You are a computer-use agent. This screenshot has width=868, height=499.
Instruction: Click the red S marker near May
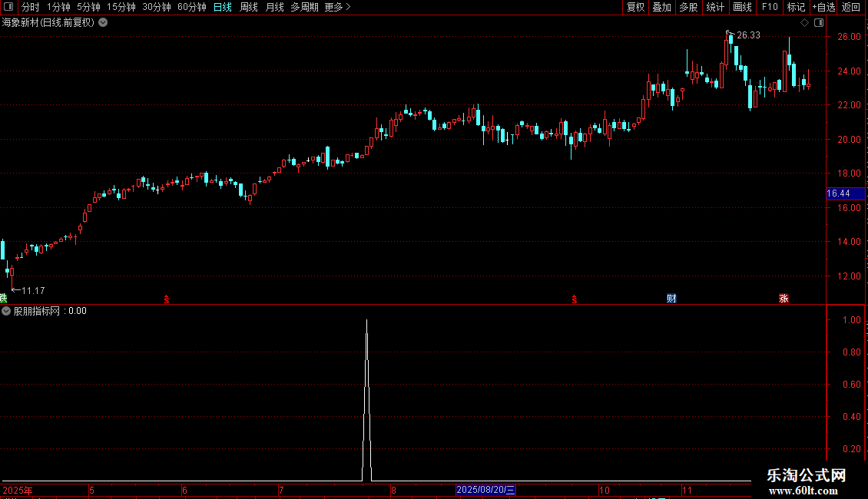click(167, 299)
